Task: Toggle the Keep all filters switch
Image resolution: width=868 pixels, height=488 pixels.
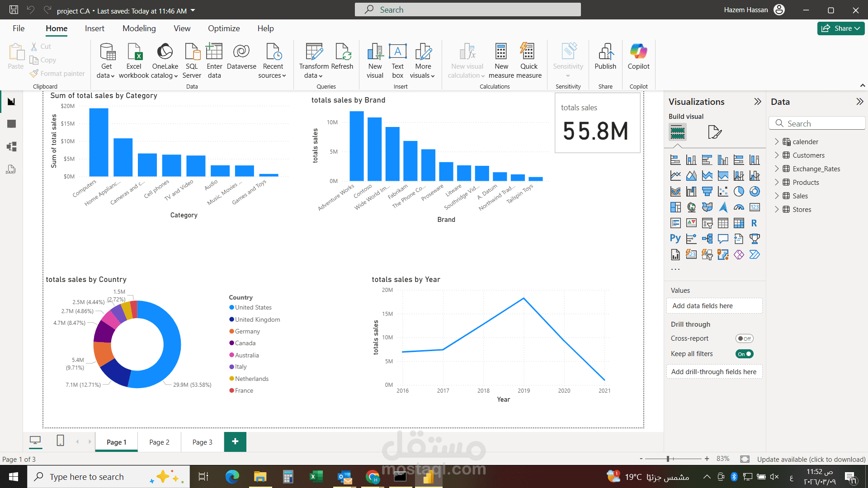Action: point(744,354)
